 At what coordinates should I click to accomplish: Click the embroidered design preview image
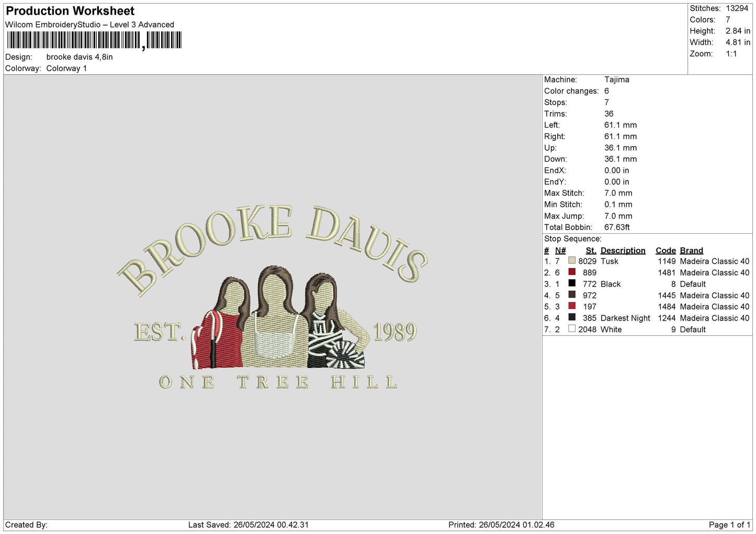(273, 298)
